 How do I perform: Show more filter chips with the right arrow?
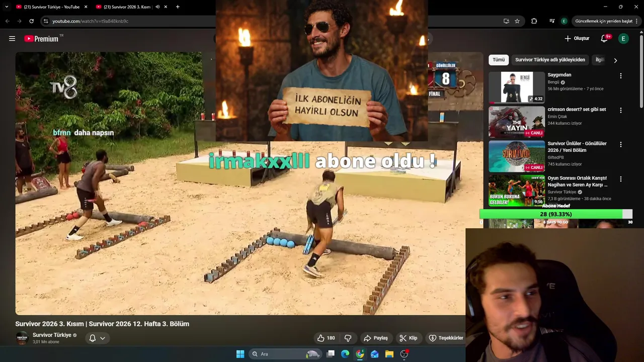pyautogui.click(x=615, y=60)
